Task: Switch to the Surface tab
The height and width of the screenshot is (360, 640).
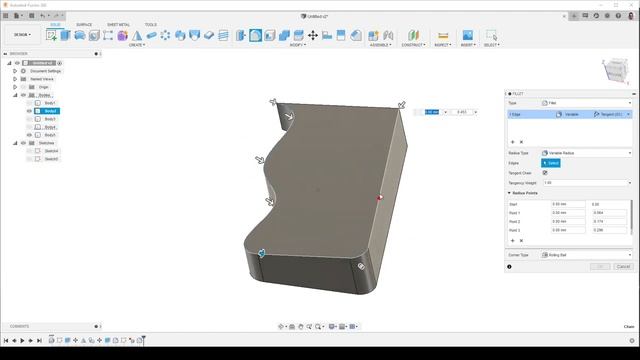Action: pyautogui.click(x=84, y=24)
